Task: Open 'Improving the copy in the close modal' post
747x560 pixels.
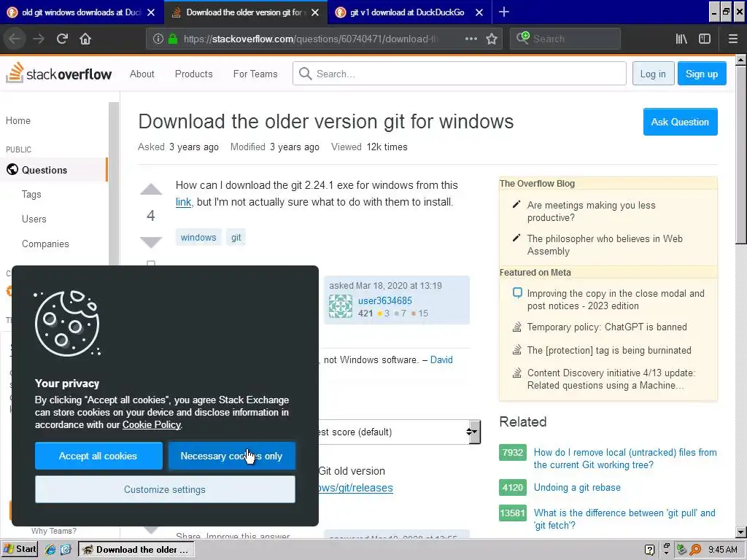Action: pyautogui.click(x=616, y=300)
